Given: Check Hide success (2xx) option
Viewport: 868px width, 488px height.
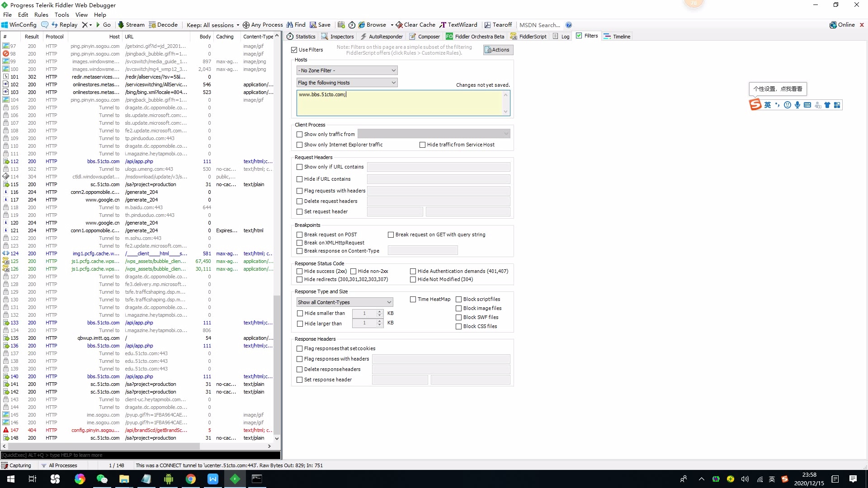Looking at the screenshot, I should tap(299, 271).
